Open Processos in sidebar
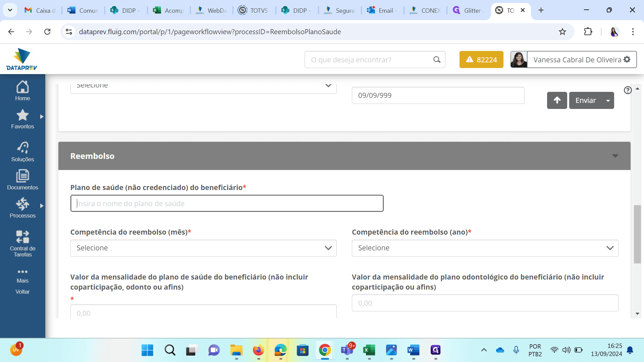The width and height of the screenshot is (644, 362). click(x=22, y=208)
